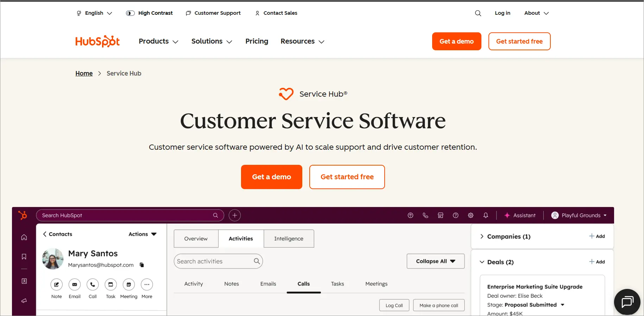Viewport: 644px width, 316px height.
Task: Select the Meetings sub-tab
Action: tap(377, 284)
